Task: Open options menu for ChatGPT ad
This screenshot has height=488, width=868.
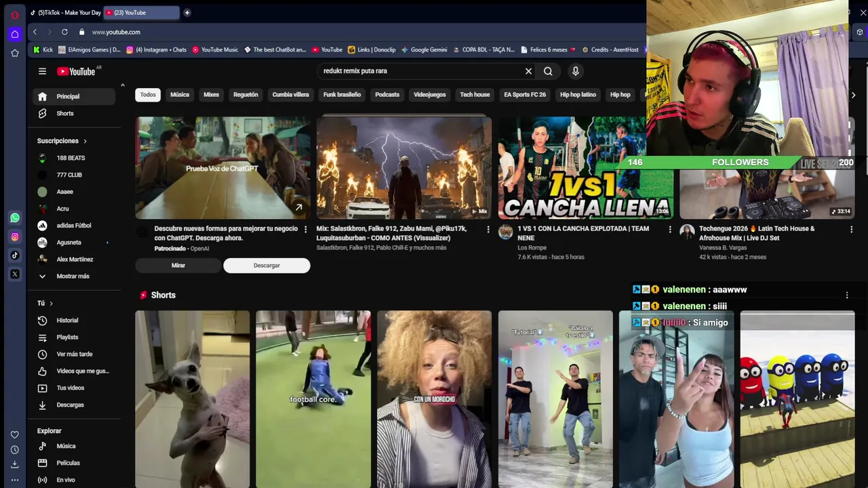Action: point(306,229)
